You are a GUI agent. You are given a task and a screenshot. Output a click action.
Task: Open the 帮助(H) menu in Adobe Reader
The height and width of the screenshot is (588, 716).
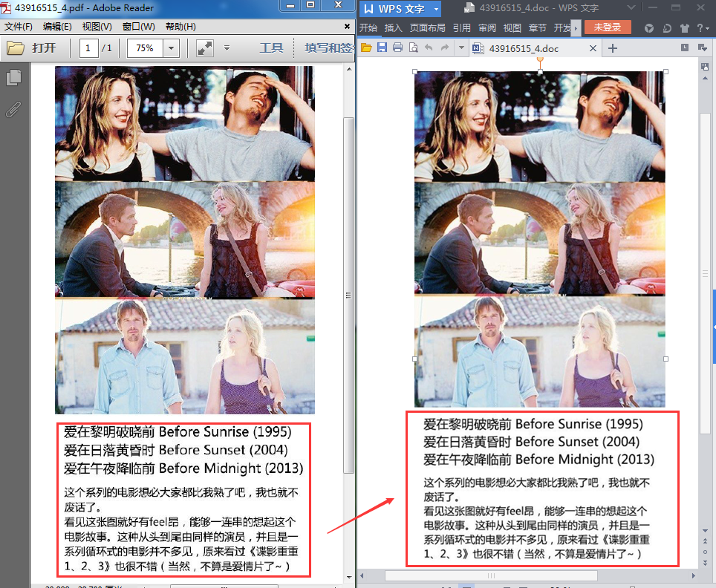180,27
